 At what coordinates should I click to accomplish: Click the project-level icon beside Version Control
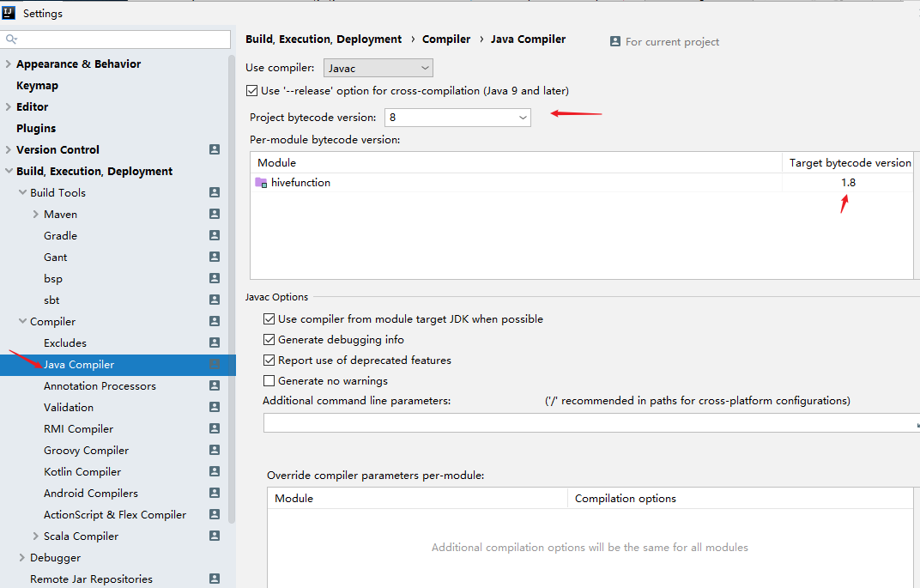215,149
